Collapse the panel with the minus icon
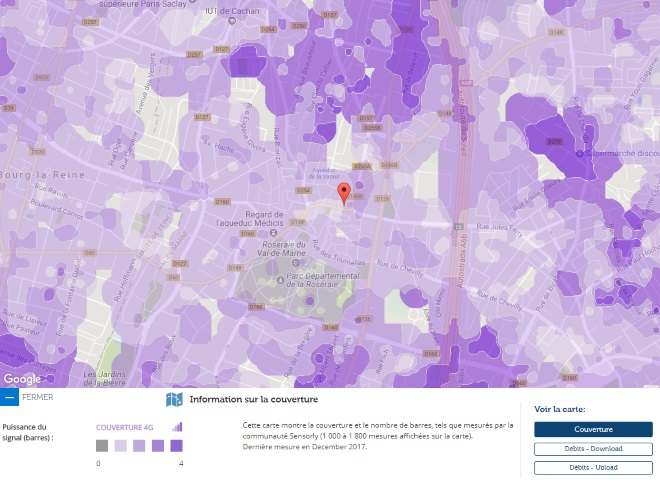Viewport: 660px width, 489px height. [x=9, y=397]
